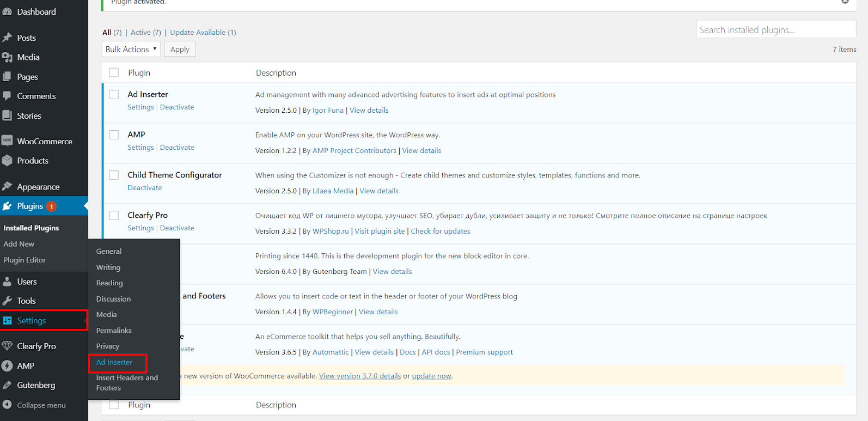868x421 pixels.
Task: Open the Bulk Actions dropdown
Action: [131, 49]
